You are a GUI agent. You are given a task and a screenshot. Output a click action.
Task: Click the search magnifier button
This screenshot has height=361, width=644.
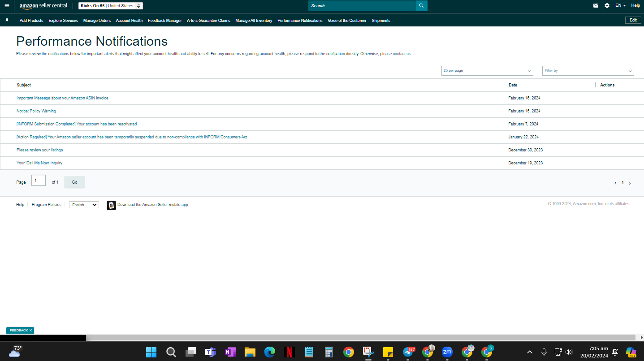click(421, 6)
